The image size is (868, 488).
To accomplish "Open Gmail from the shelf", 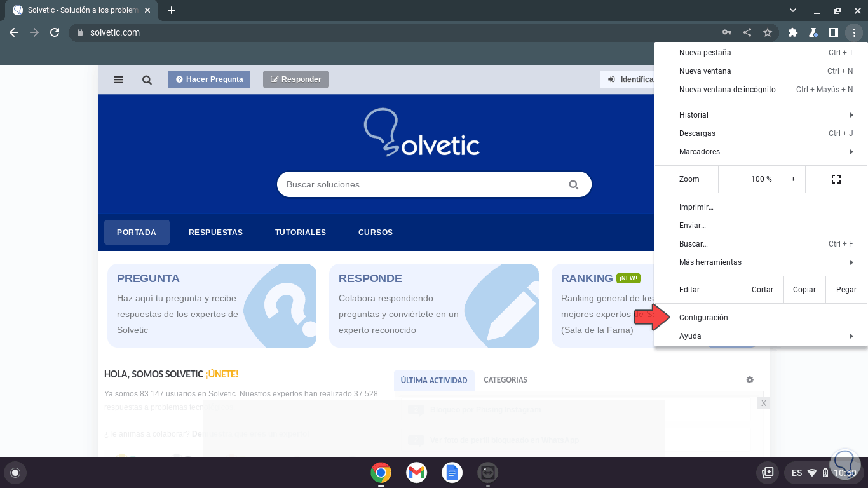I will 416,473.
